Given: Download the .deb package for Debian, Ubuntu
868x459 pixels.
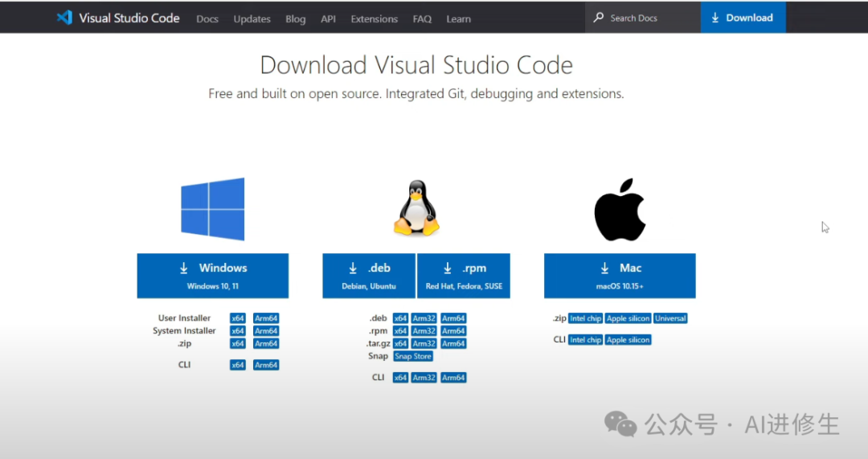Looking at the screenshot, I should tap(369, 276).
